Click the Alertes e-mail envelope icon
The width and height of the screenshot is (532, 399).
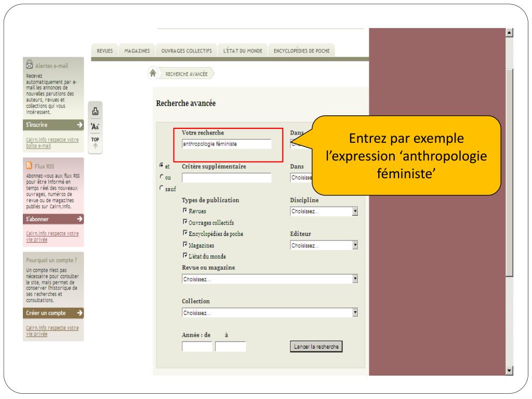click(x=30, y=65)
